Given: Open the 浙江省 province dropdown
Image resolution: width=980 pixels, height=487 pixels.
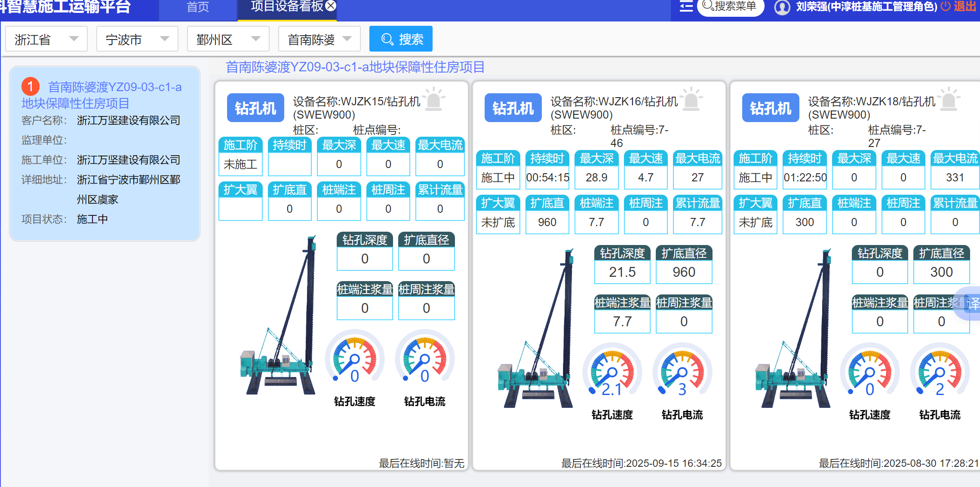Looking at the screenshot, I should [46, 39].
